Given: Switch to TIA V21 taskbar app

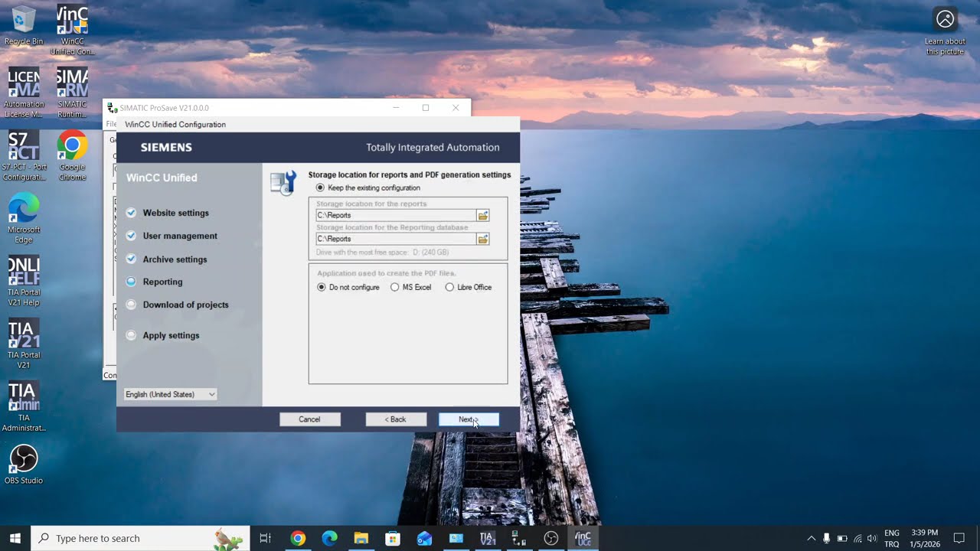Looking at the screenshot, I should click(x=488, y=538).
